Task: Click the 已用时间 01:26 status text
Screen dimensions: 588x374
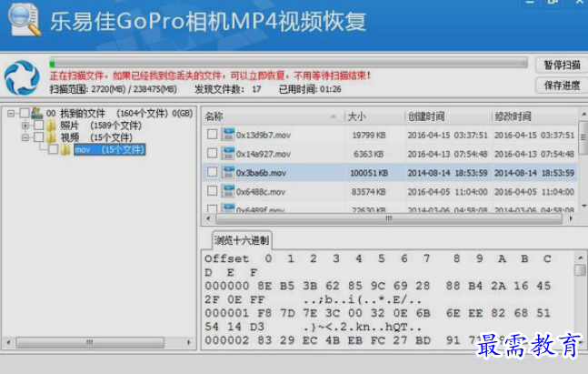Action: pyautogui.click(x=310, y=89)
